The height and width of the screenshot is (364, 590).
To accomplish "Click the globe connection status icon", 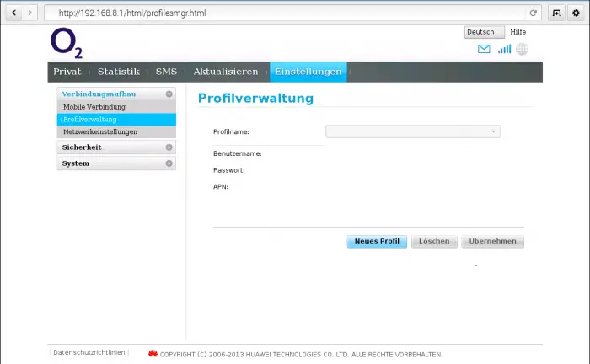I will coord(522,49).
